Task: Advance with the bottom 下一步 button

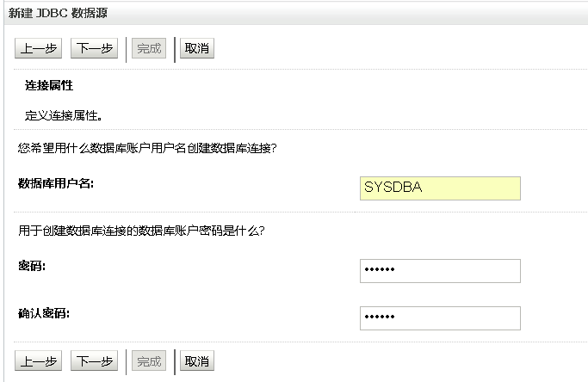Action: pyautogui.click(x=94, y=361)
